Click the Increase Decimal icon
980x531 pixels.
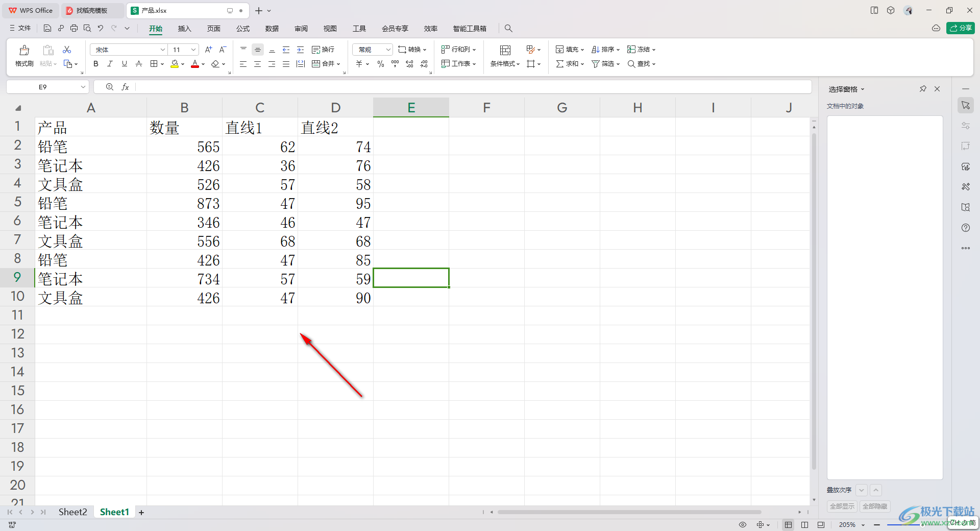click(409, 64)
